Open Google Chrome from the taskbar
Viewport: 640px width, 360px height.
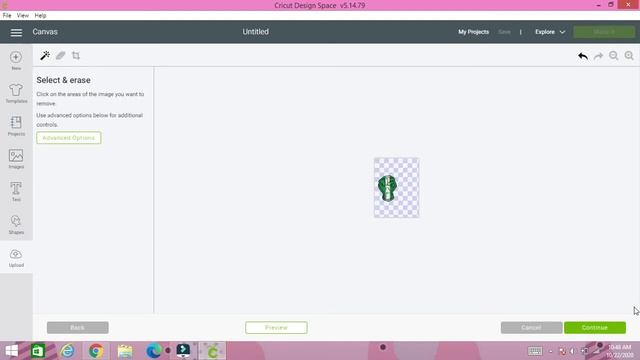pos(96,351)
